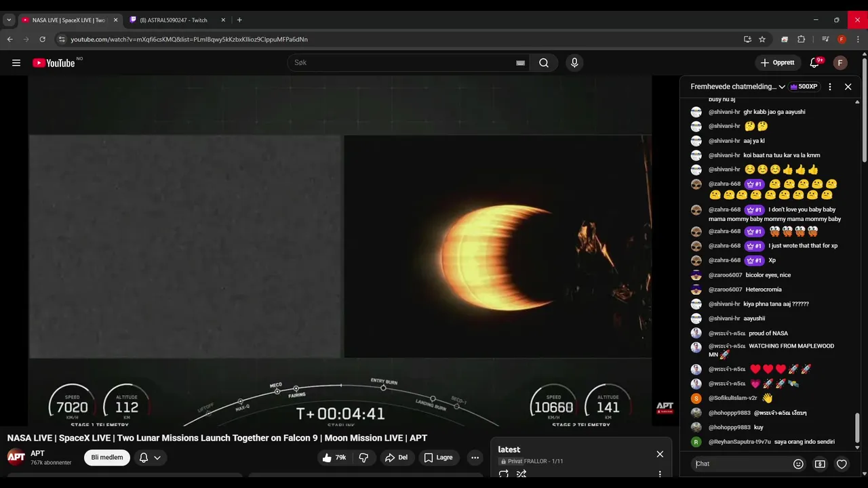Click the browser address bar URL

[x=189, y=39]
